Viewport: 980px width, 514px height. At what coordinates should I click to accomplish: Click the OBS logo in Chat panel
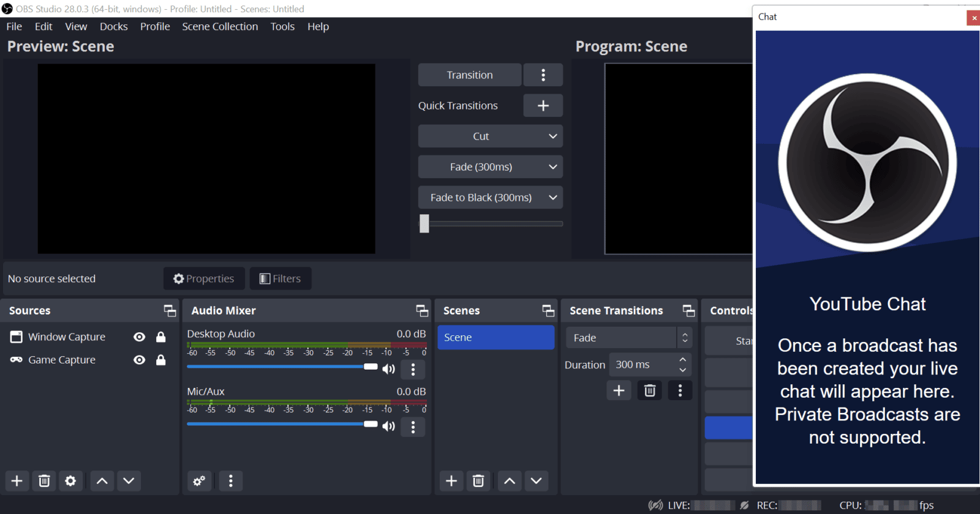pyautogui.click(x=867, y=163)
